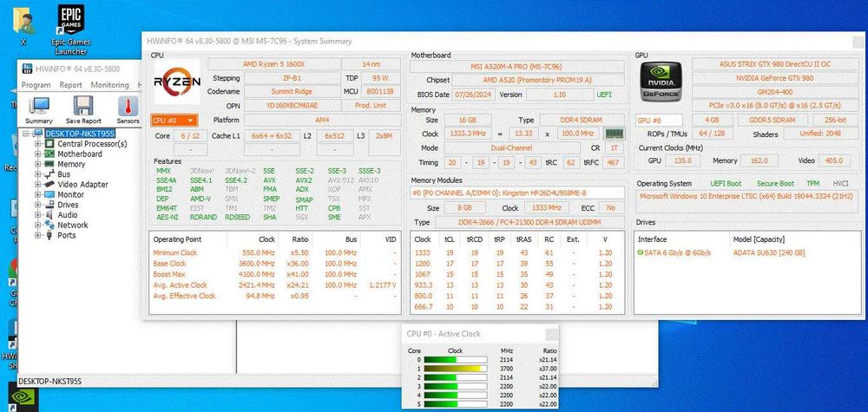Image resolution: width=868 pixels, height=412 pixels.
Task: Expand the Audio tree node
Action: click(38, 214)
